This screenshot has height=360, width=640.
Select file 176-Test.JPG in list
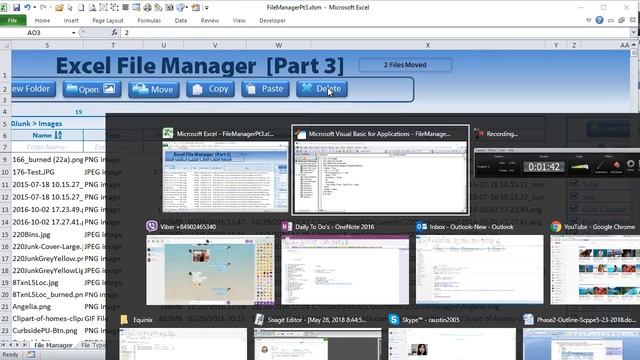(33, 172)
